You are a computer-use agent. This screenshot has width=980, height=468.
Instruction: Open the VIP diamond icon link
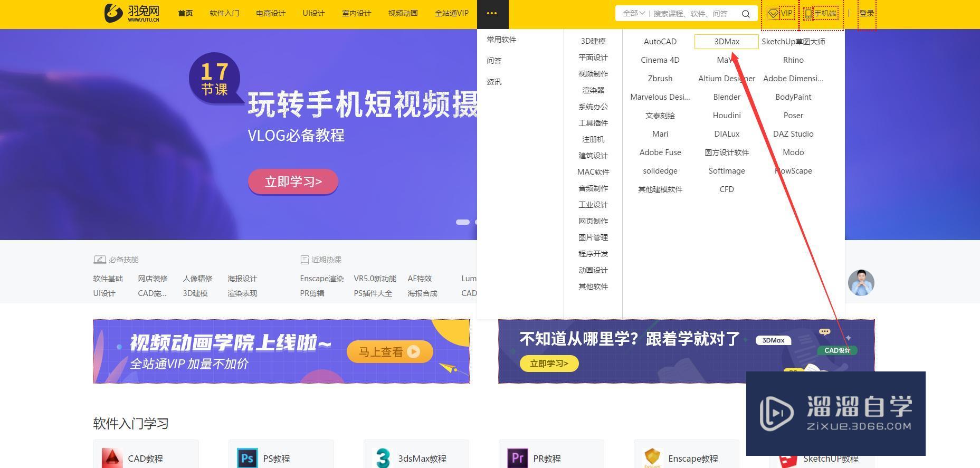coord(773,14)
